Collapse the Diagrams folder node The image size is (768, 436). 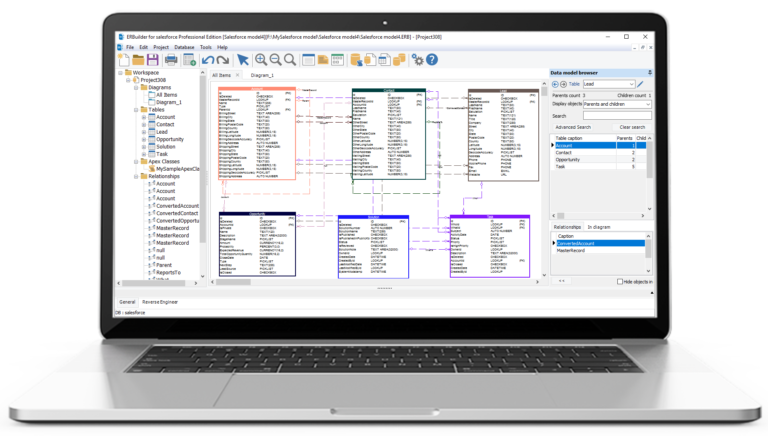[136, 87]
